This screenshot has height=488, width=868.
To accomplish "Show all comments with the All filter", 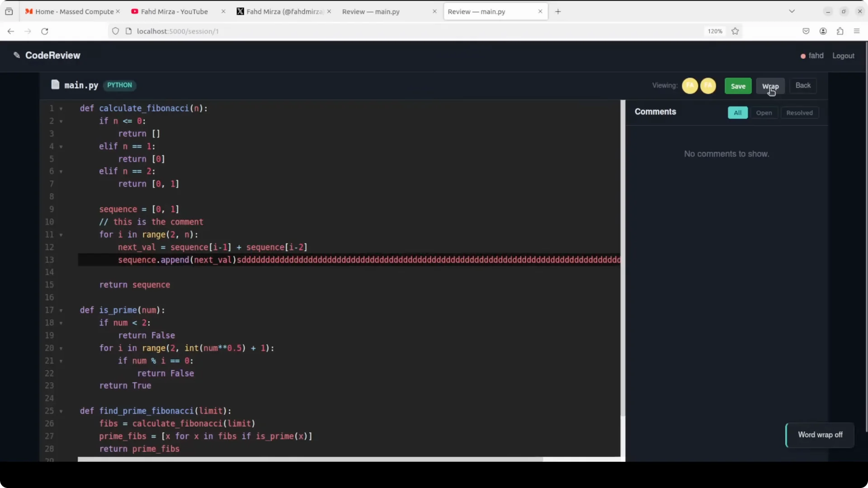I will tap(738, 113).
